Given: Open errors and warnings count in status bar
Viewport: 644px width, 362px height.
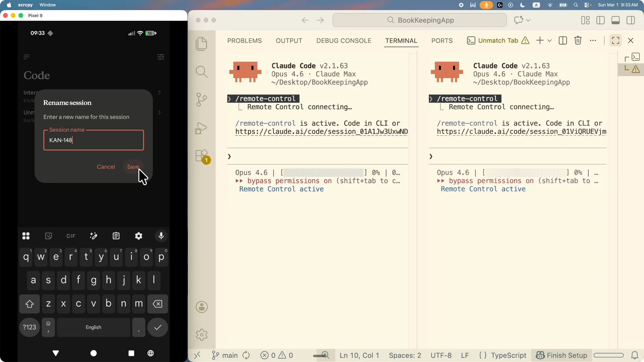Looking at the screenshot, I should pyautogui.click(x=277, y=355).
